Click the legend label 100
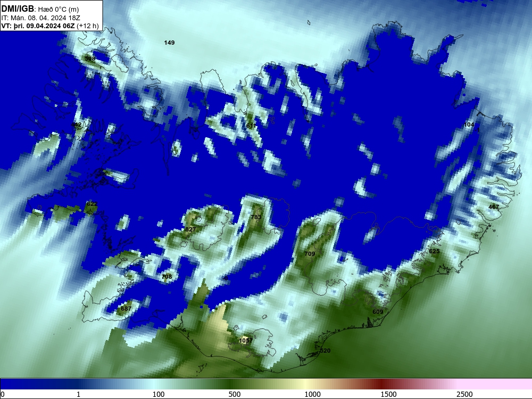The height and width of the screenshot is (399, 532). tap(159, 394)
